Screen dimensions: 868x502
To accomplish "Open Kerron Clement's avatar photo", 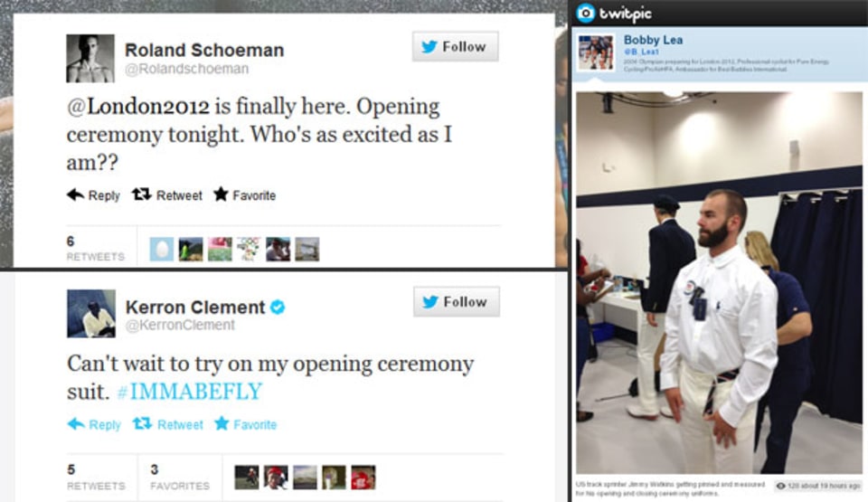I will click(x=91, y=314).
